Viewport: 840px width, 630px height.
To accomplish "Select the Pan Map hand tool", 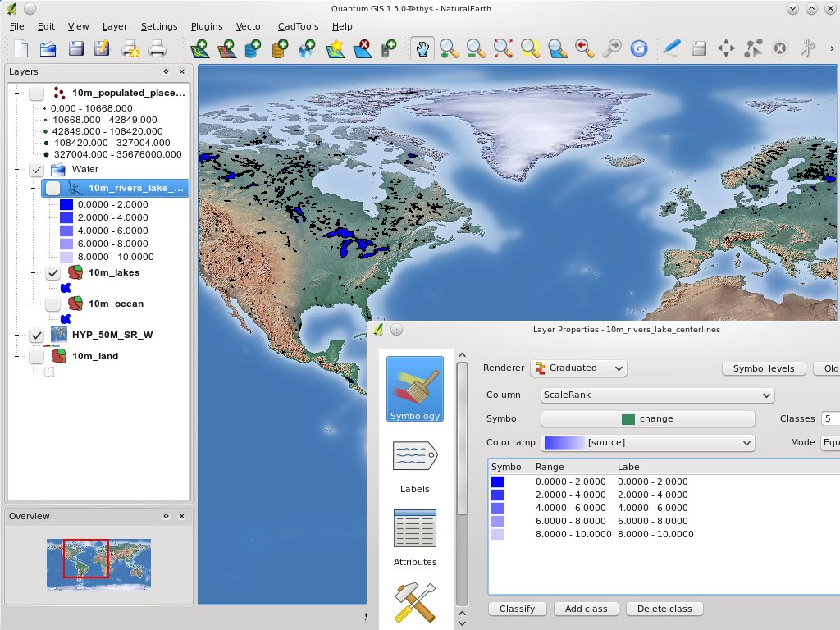I will 422,48.
